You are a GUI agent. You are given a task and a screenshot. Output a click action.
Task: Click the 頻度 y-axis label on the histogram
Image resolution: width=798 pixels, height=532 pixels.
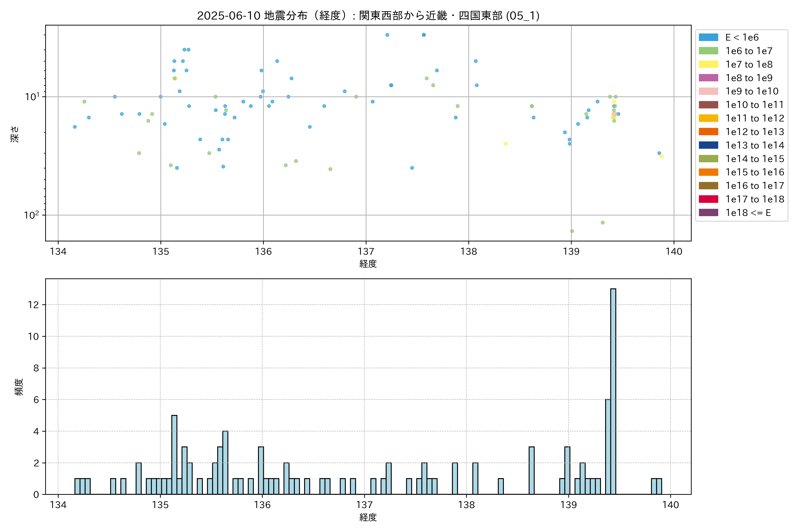pyautogui.click(x=19, y=387)
